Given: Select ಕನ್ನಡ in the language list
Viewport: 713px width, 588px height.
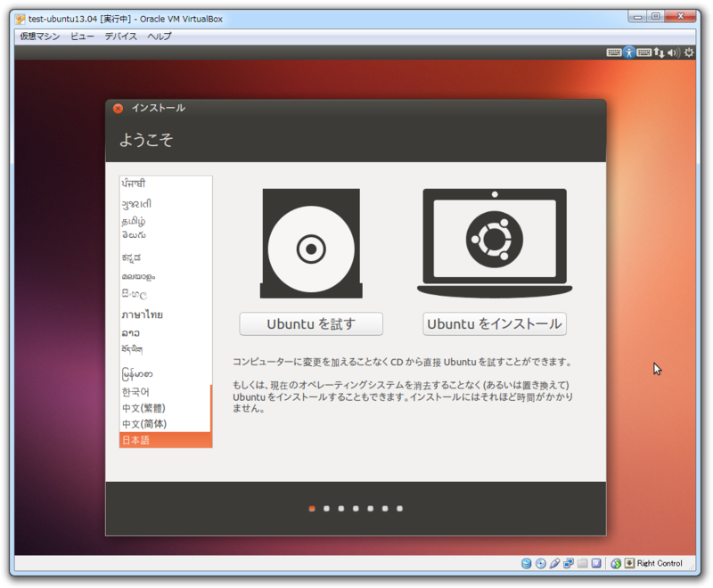Looking at the screenshot, I should (166, 257).
